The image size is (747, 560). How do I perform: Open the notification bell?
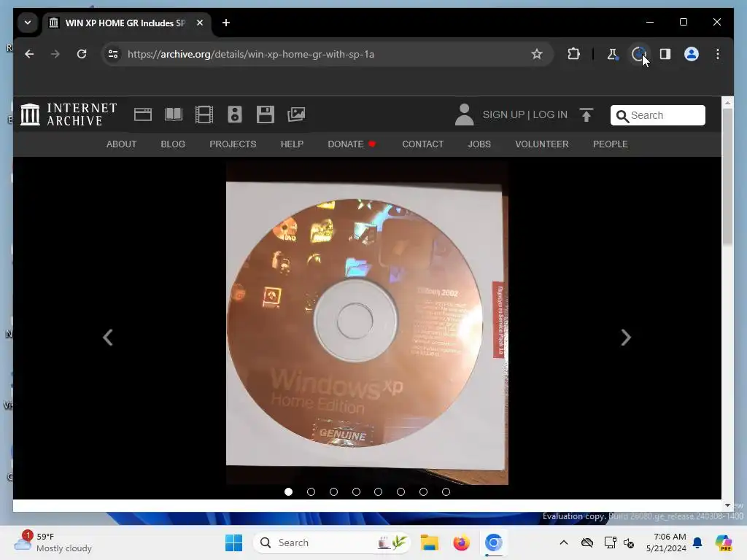pyautogui.click(x=697, y=542)
